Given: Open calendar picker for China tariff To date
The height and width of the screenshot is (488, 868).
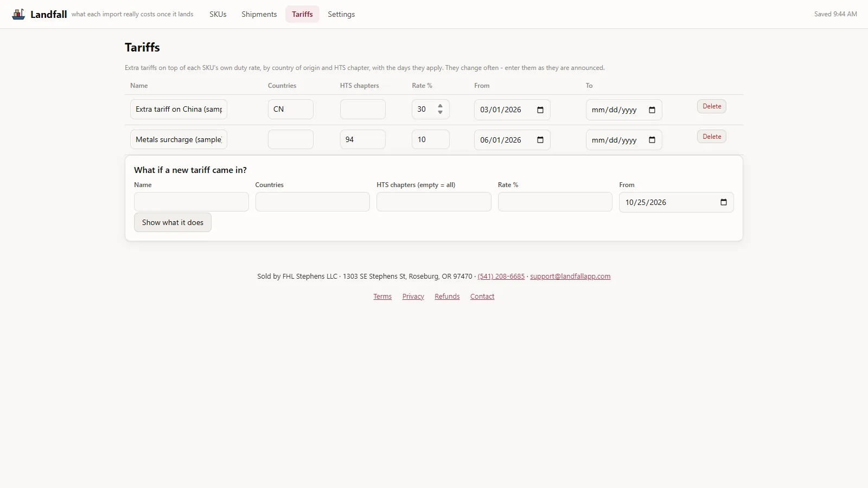Looking at the screenshot, I should coord(652,110).
